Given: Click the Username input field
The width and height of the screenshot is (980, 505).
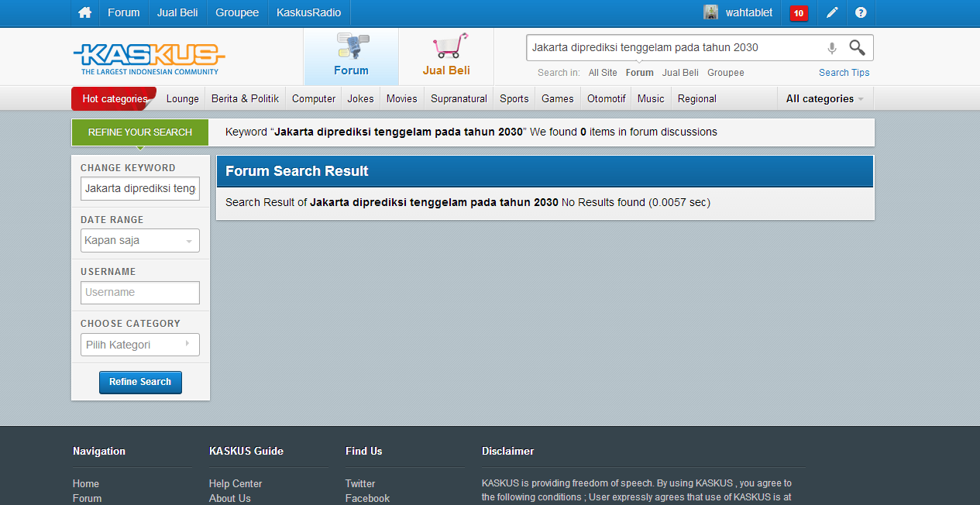Looking at the screenshot, I should point(140,293).
